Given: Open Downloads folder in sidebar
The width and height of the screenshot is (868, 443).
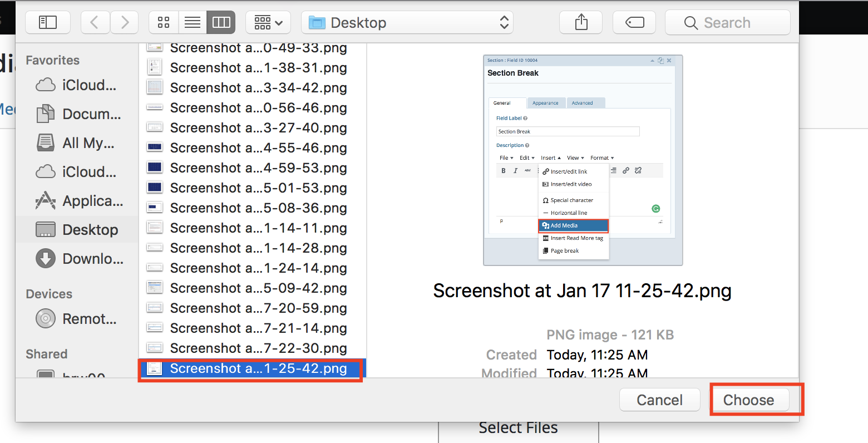Looking at the screenshot, I should point(80,259).
